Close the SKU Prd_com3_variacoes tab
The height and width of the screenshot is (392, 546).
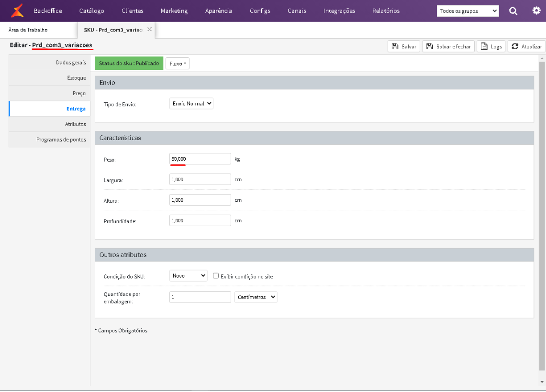[149, 29]
